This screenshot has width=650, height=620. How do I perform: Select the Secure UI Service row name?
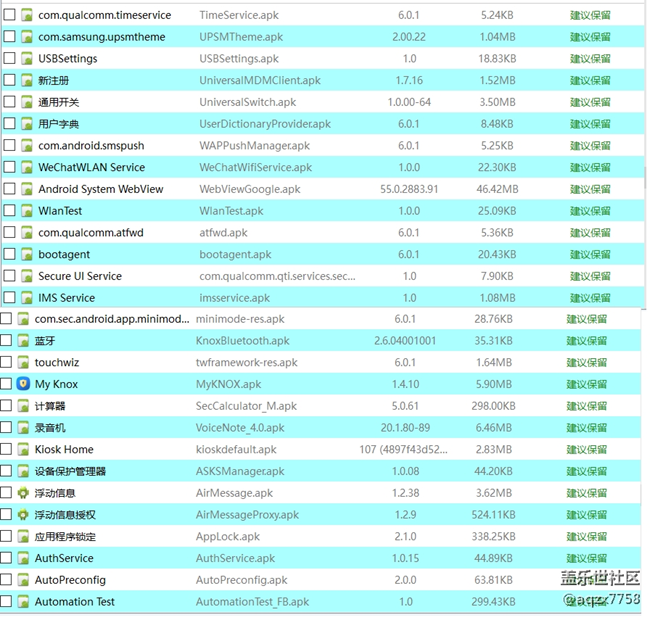tap(80, 276)
